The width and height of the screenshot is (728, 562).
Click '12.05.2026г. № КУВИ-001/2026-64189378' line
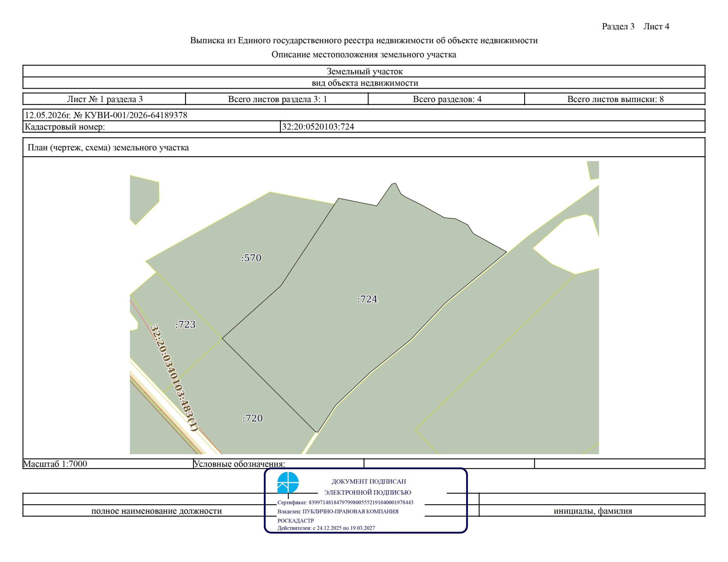point(106,115)
